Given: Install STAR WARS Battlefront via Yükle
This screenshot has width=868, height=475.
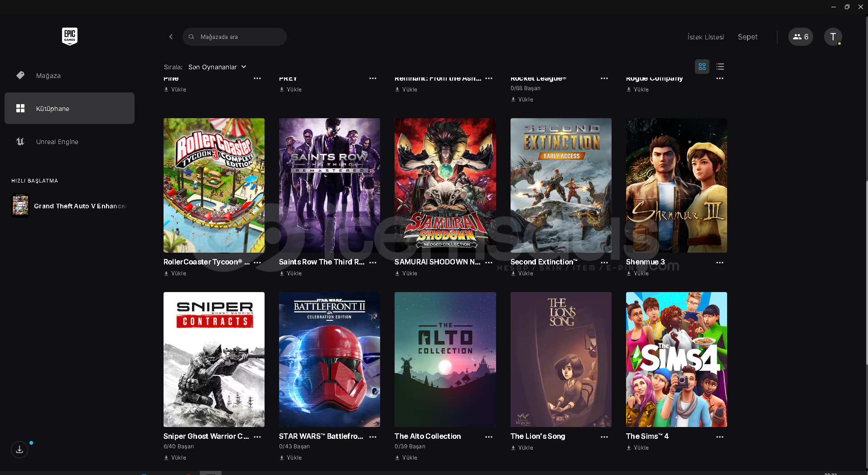Looking at the screenshot, I should point(291,458).
